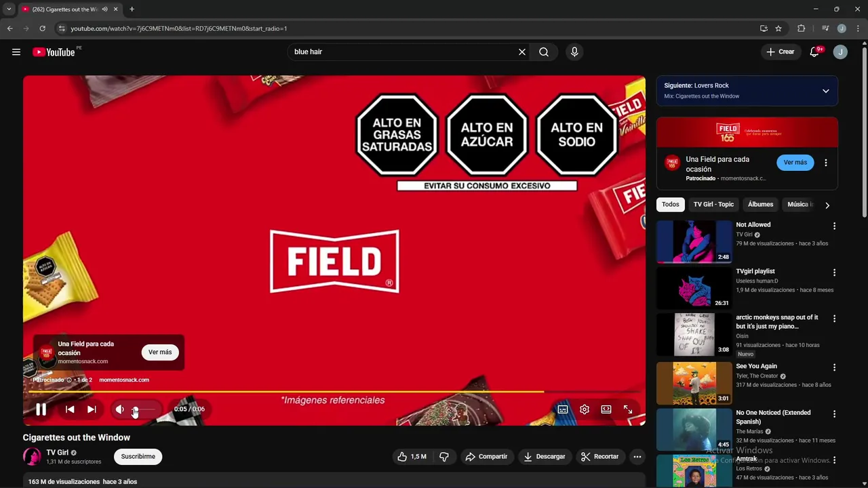Open options menu of sidebar Field ad

coord(826,163)
